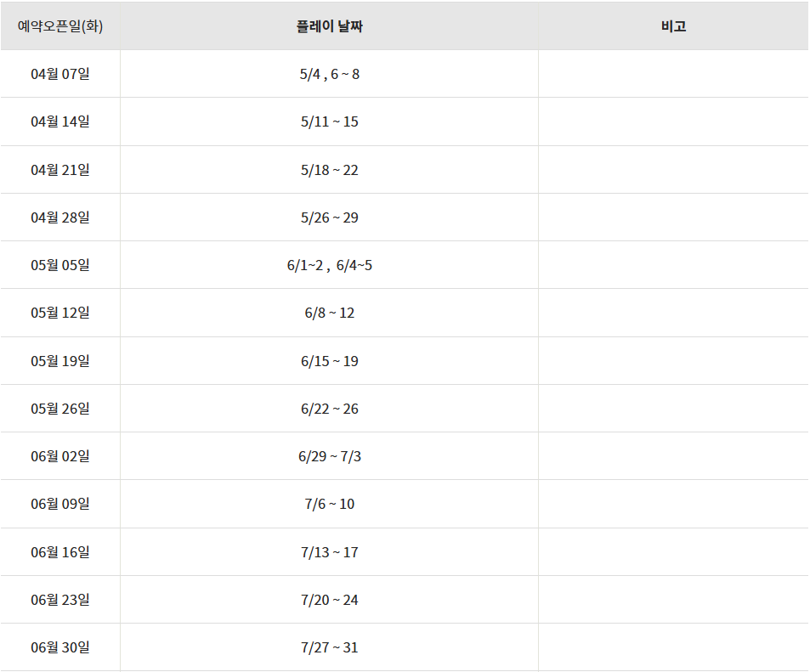810x672 pixels.
Task: Select play date 5/4 , 6 ~ 8
Action: [x=329, y=74]
